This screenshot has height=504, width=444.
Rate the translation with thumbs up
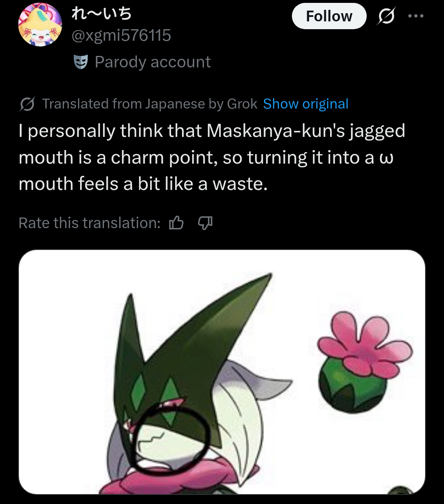pos(176,223)
